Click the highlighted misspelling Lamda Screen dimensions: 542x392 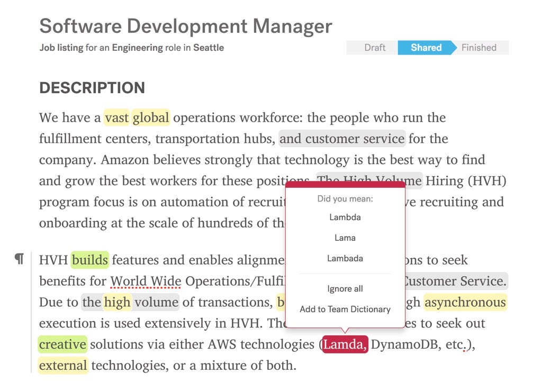tap(345, 344)
